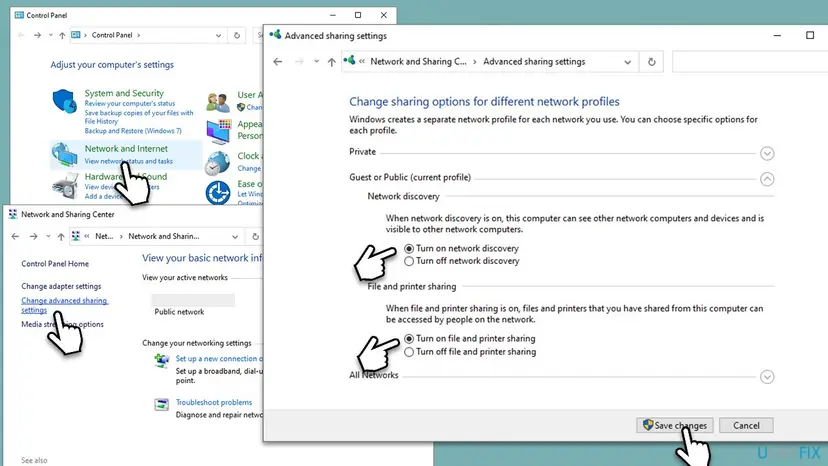Click the 'Public network' label
Viewport: 828px width, 466px height.
point(179,312)
